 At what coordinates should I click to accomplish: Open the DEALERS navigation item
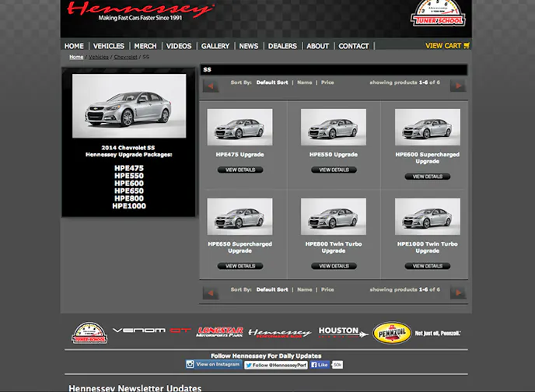click(x=282, y=46)
